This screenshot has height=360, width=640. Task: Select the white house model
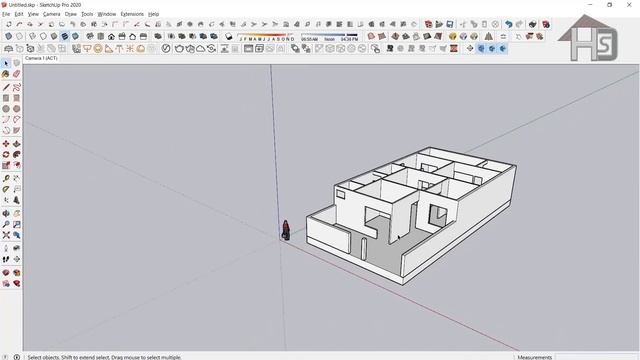pos(411,215)
